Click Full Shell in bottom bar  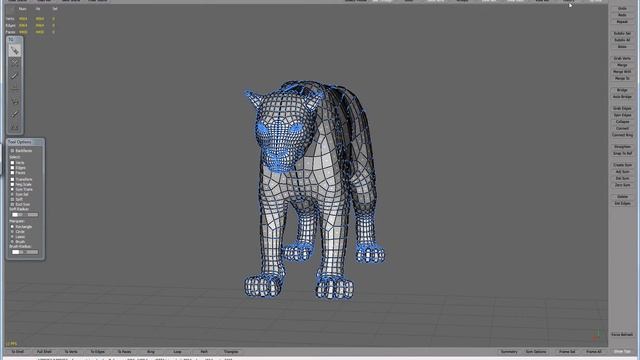point(44,351)
